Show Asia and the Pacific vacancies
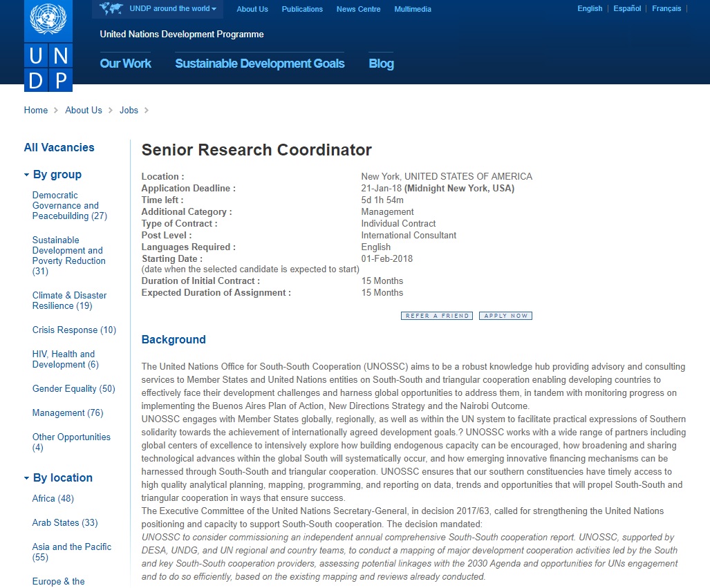This screenshot has width=710, height=588. [71, 552]
